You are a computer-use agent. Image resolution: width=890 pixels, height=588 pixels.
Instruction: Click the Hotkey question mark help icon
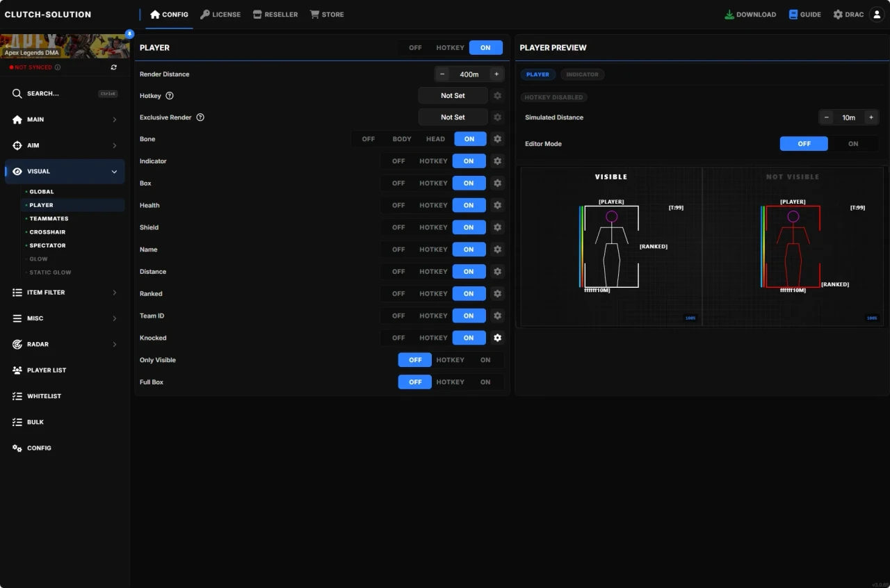170,95
